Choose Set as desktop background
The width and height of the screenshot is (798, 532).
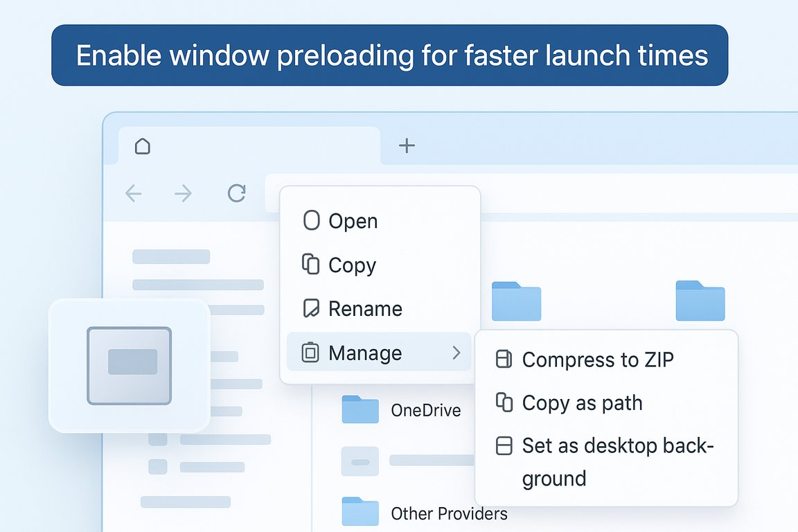point(605,461)
